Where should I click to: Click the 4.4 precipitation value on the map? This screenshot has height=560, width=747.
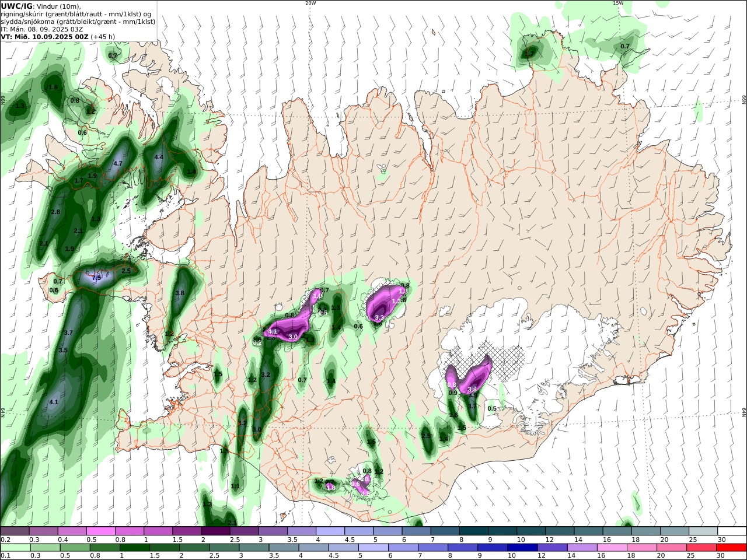point(159,157)
